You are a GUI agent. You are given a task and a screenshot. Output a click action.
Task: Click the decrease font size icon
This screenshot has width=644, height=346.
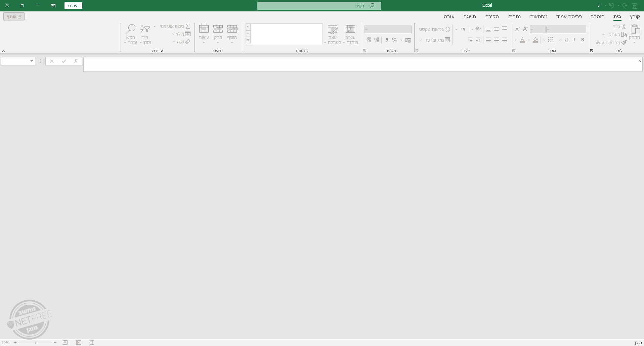point(517,29)
